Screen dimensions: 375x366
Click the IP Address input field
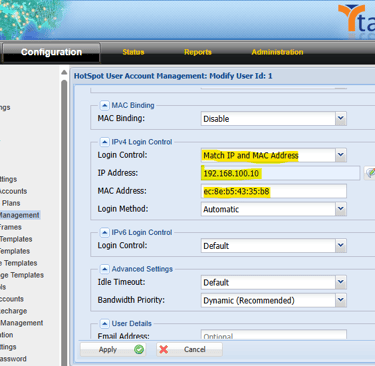[x=280, y=173]
